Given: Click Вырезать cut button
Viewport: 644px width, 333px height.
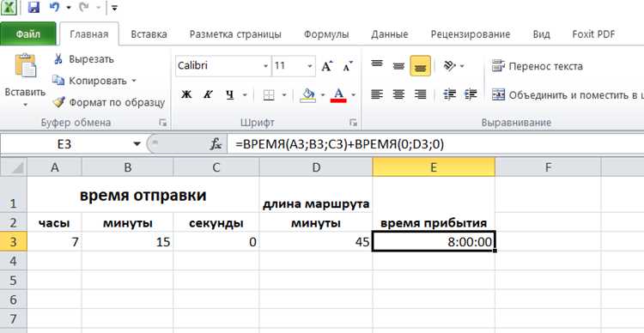Looking at the screenshot, I should click(x=84, y=59).
